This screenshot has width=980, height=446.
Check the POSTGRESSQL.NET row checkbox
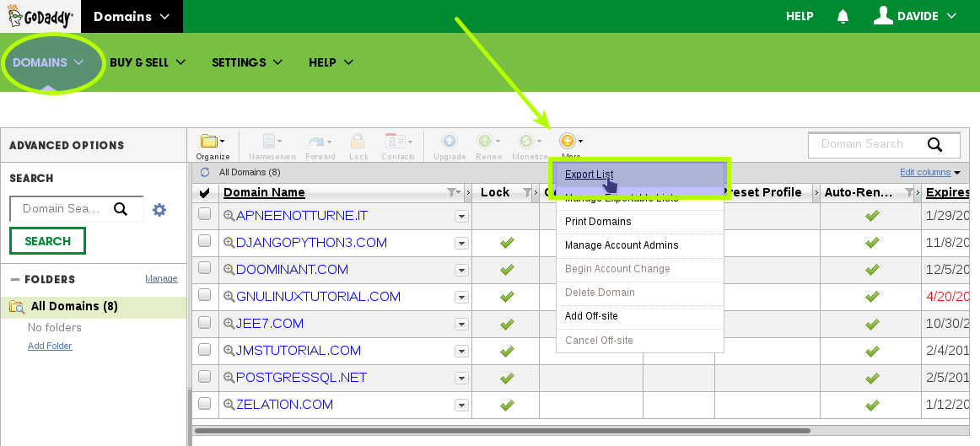tap(204, 376)
